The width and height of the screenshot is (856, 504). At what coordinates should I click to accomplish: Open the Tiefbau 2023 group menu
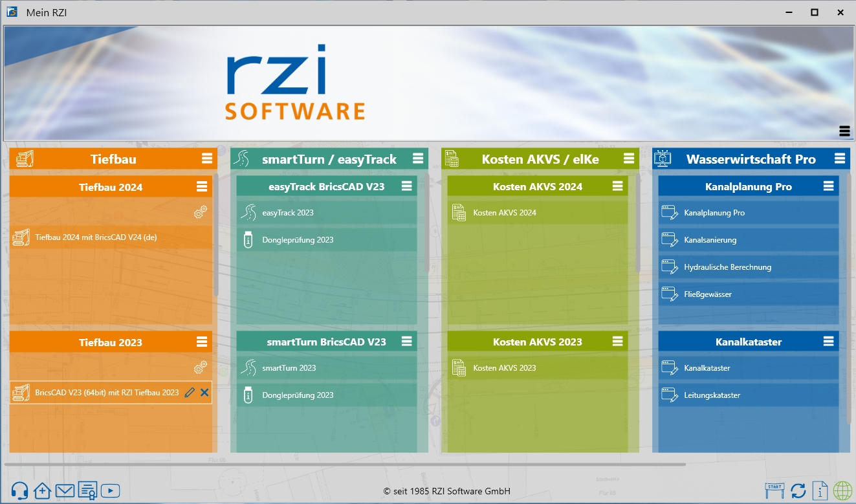[x=202, y=342]
